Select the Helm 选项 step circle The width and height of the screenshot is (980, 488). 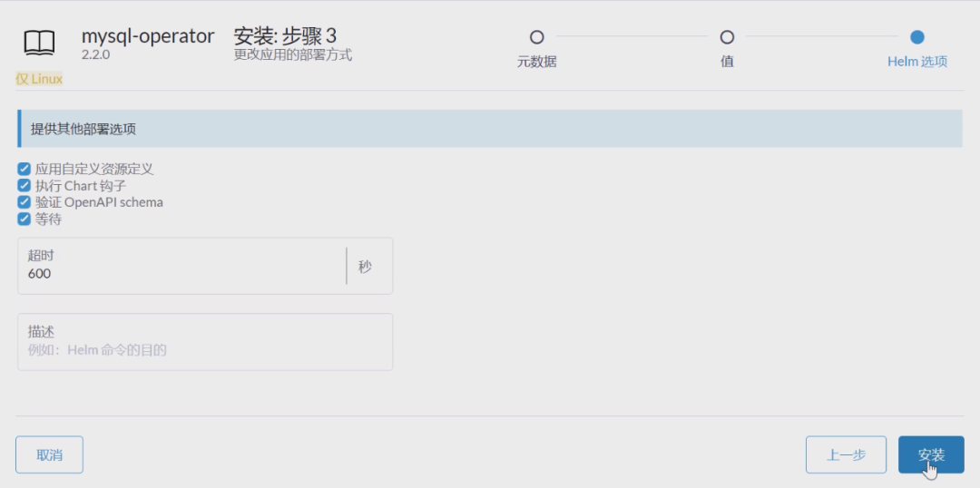pos(916,37)
